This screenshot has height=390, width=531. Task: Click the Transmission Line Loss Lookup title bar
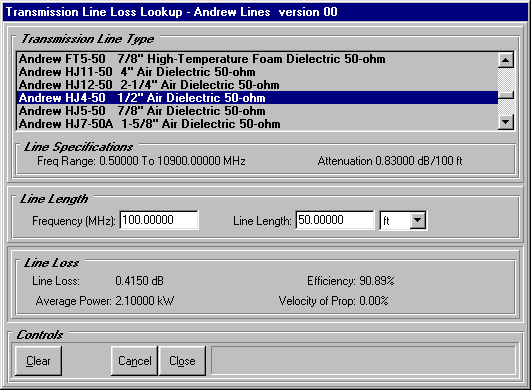click(x=266, y=12)
